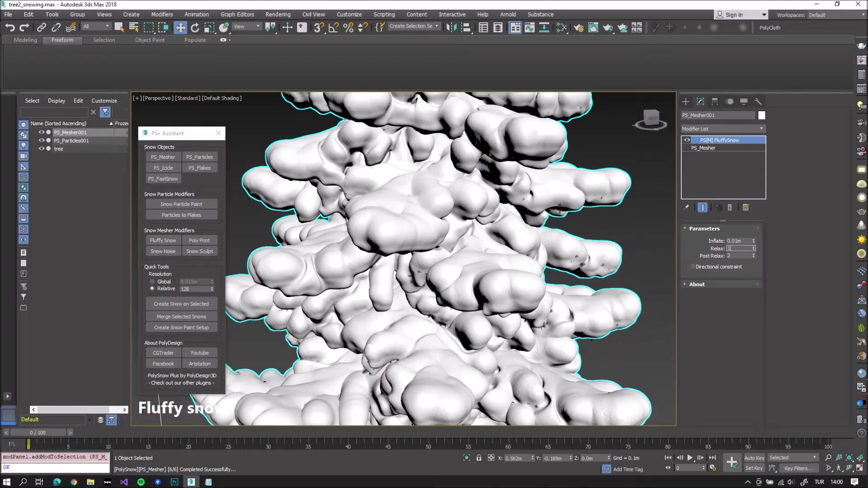Click the CGTrader link in About section
Viewport: 868px width, 488px height.
(x=163, y=353)
